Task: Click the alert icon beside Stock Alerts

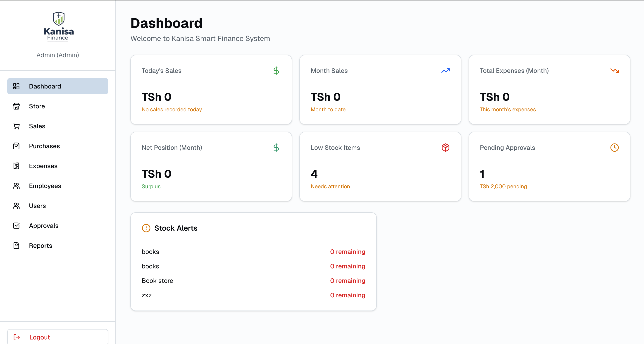Action: point(146,228)
